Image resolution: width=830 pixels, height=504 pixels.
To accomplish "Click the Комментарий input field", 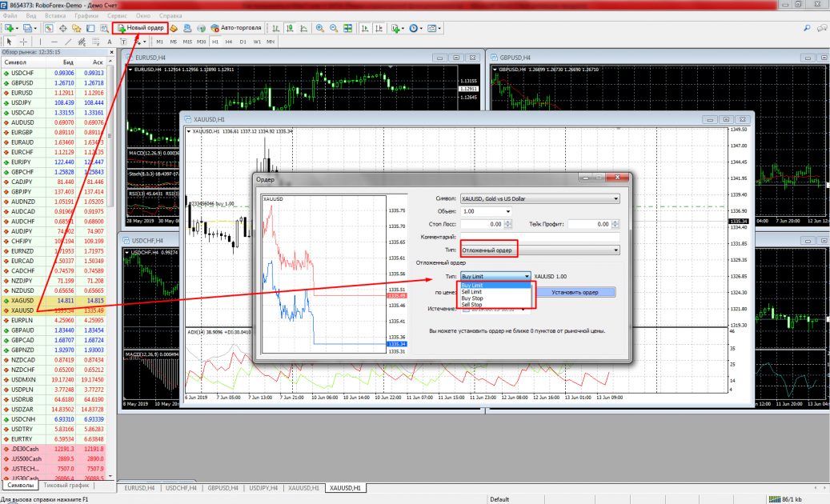I will [x=540, y=237].
